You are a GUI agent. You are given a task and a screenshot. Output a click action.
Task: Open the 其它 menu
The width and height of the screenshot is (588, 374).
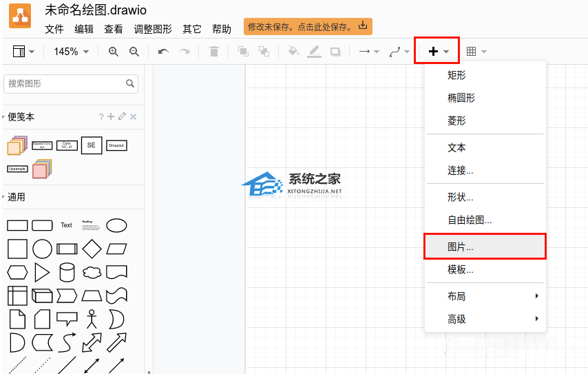[x=192, y=29]
